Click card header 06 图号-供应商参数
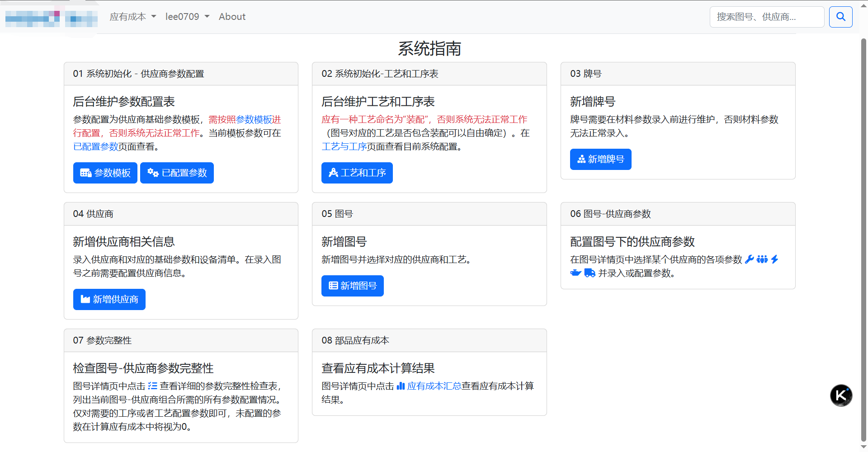 click(x=678, y=214)
